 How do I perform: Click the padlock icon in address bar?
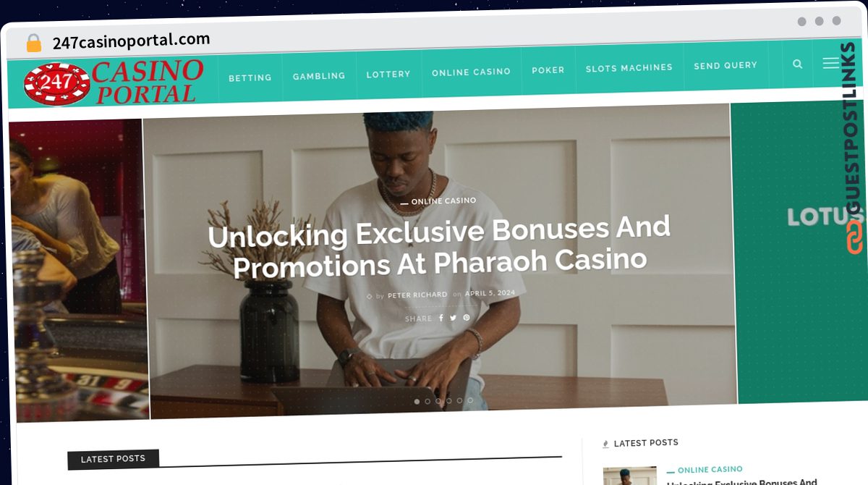point(34,43)
